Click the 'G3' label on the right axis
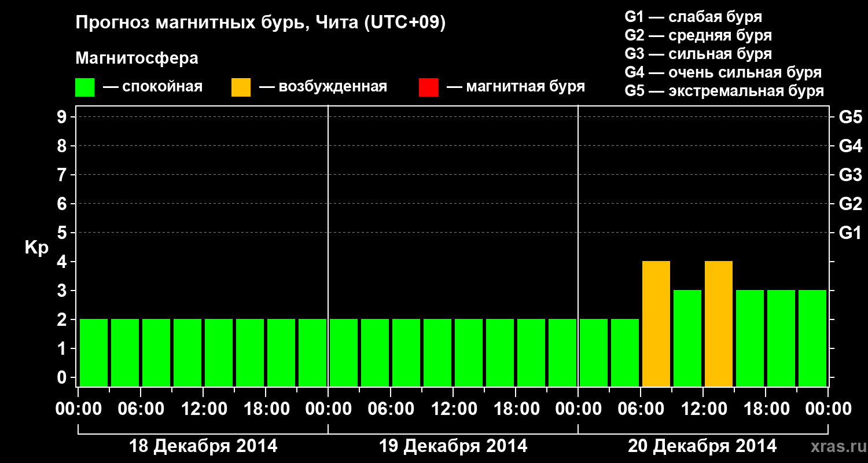Viewport: 868px width, 463px height. [850, 175]
